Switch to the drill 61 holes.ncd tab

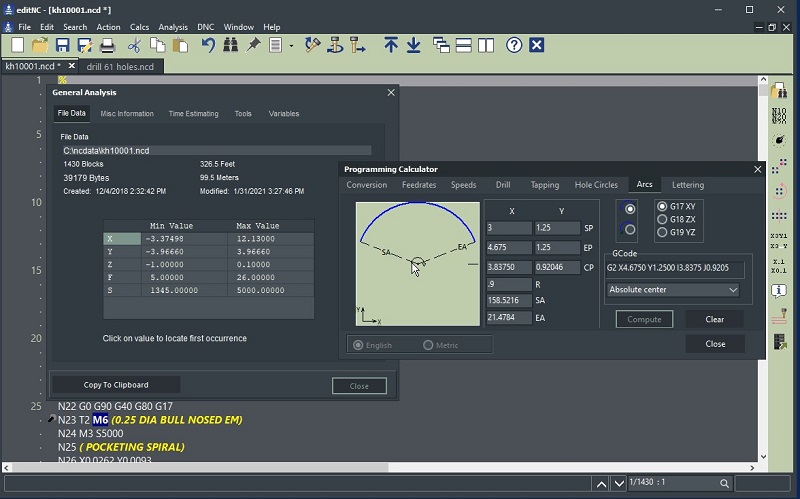pyautogui.click(x=120, y=66)
